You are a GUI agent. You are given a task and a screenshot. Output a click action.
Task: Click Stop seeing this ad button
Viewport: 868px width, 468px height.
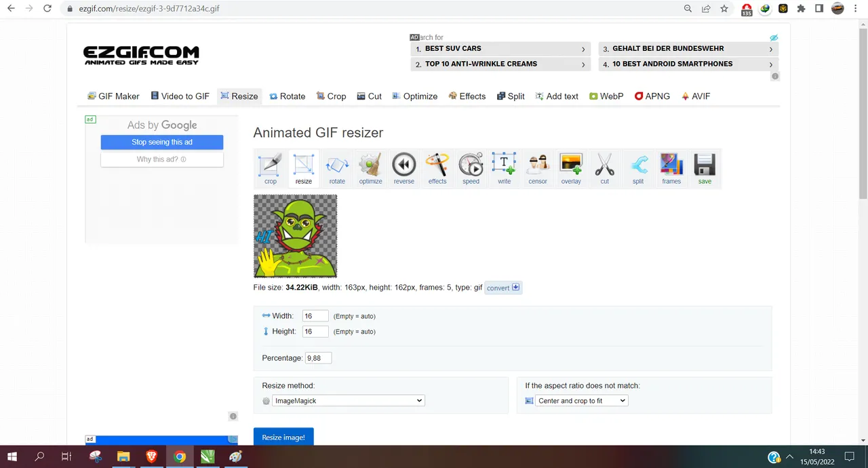[x=162, y=142]
